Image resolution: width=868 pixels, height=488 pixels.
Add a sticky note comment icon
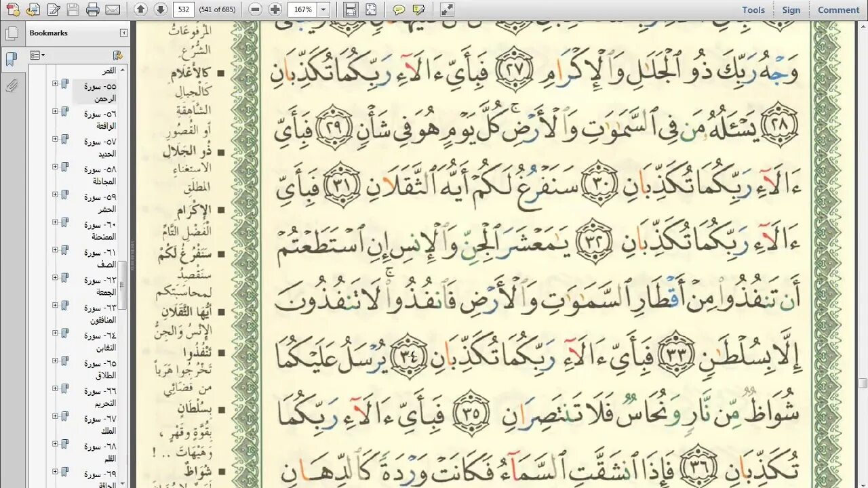pos(399,9)
